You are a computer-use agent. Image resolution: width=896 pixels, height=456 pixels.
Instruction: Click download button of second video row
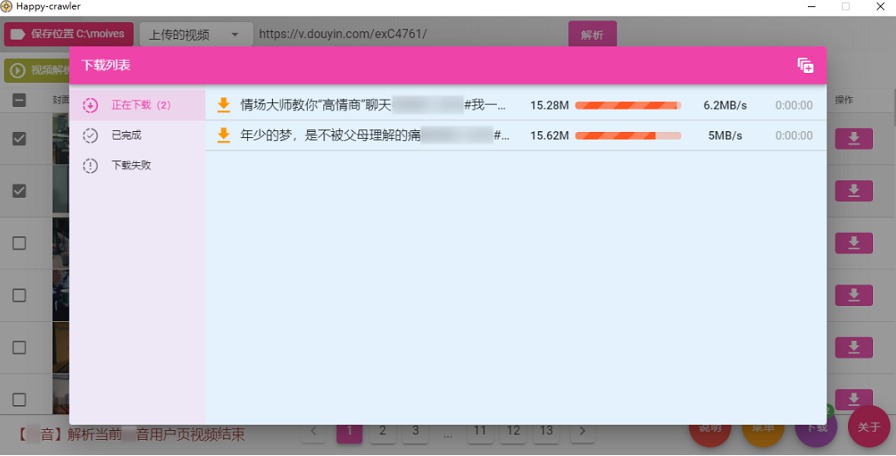point(854,191)
